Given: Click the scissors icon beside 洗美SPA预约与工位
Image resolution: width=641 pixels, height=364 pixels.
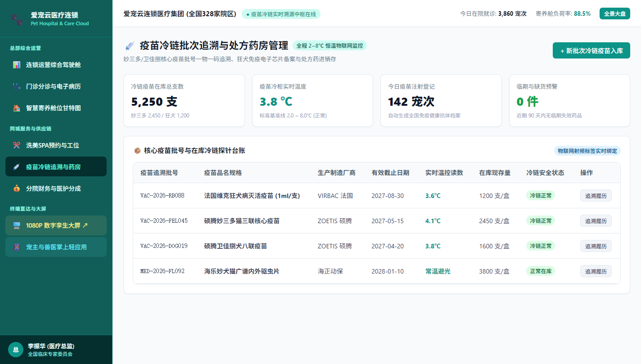Looking at the screenshot, I should click(x=17, y=145).
